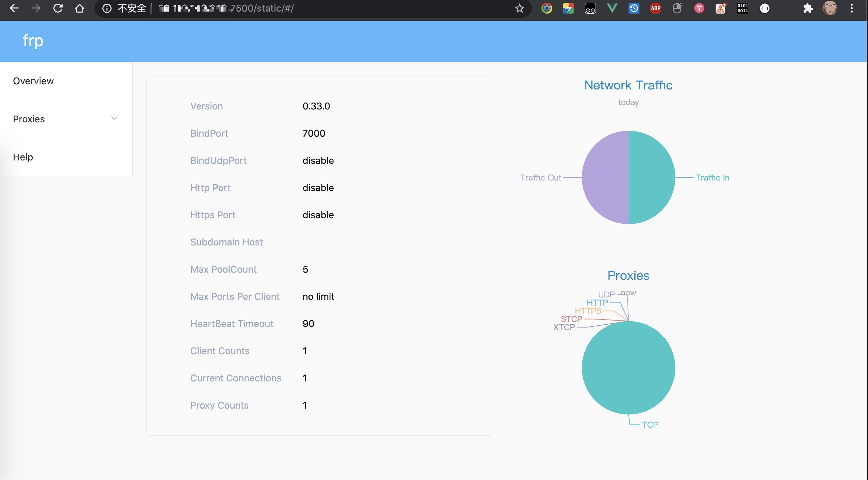Screen dimensions: 868x480
Task: Expand the Proxies sidebar chevron
Action: click(x=114, y=118)
